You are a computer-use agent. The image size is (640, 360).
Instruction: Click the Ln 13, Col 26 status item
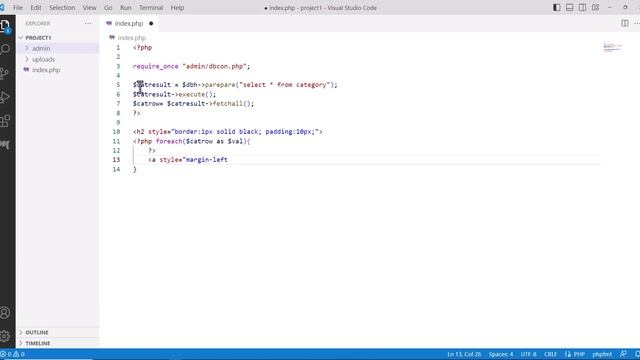coord(464,354)
